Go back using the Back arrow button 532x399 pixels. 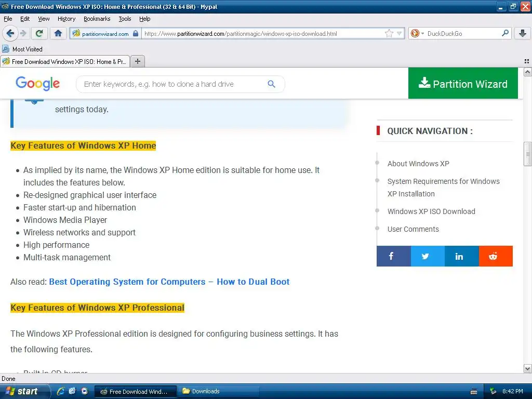pyautogui.click(x=10, y=33)
